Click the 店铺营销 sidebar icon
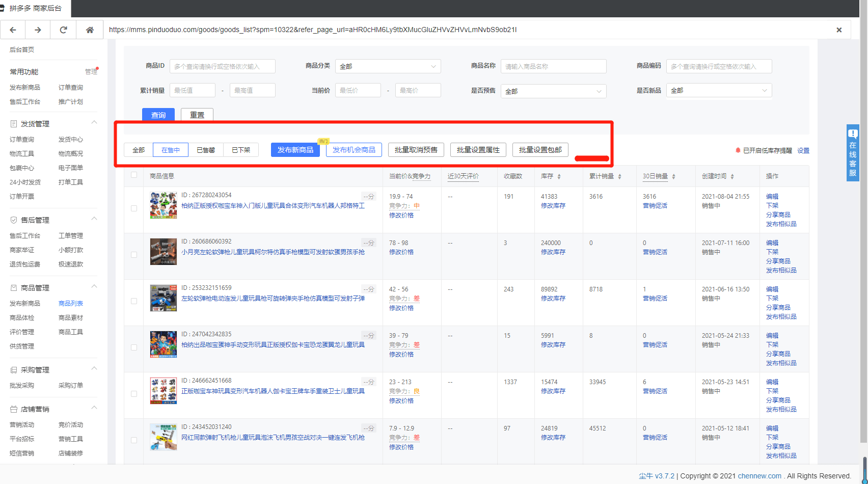 14,409
